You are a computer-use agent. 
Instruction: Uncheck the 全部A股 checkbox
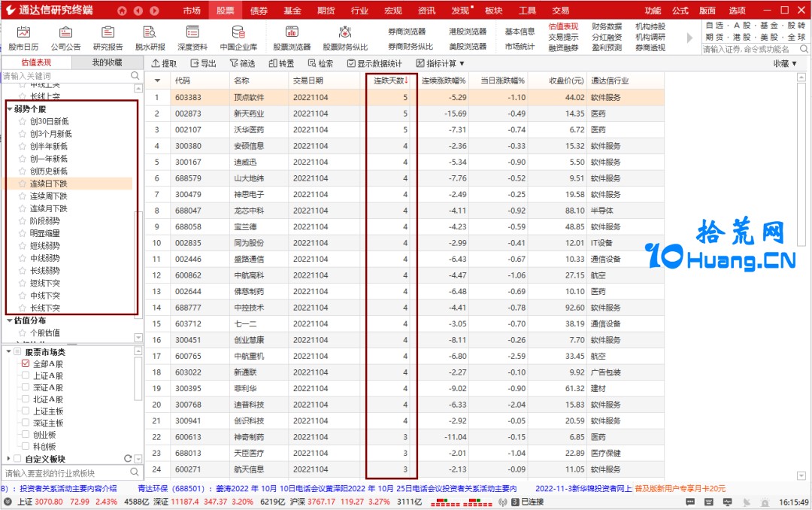pyautogui.click(x=26, y=363)
